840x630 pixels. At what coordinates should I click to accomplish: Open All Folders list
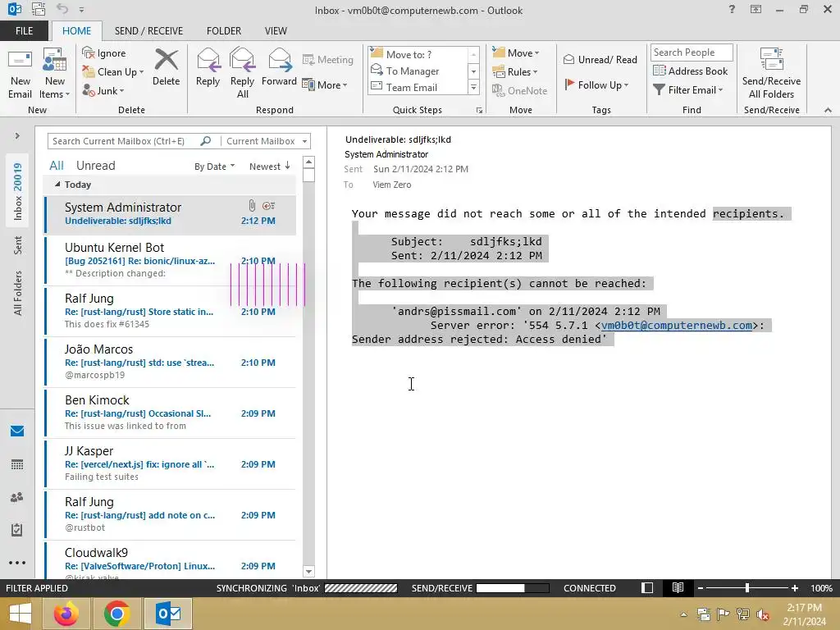18,293
